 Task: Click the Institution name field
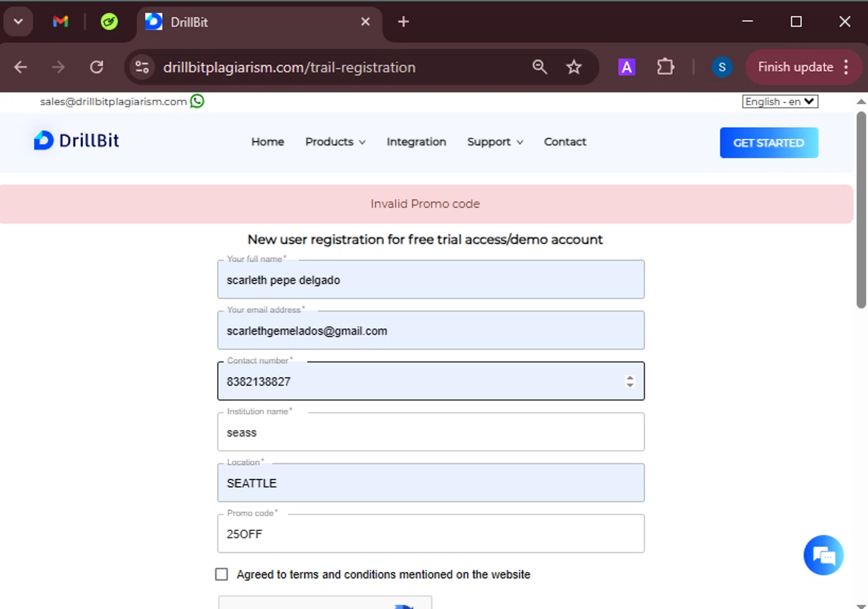pyautogui.click(x=431, y=432)
